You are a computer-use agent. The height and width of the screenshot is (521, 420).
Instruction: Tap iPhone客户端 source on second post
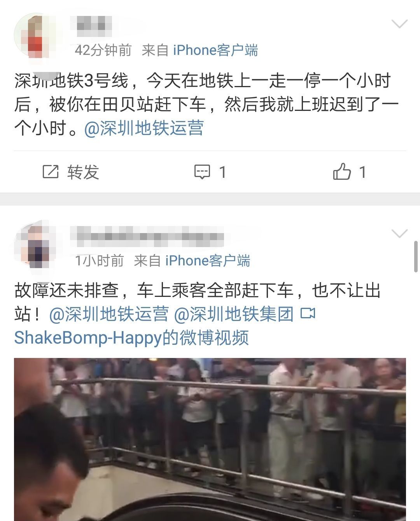point(208,260)
